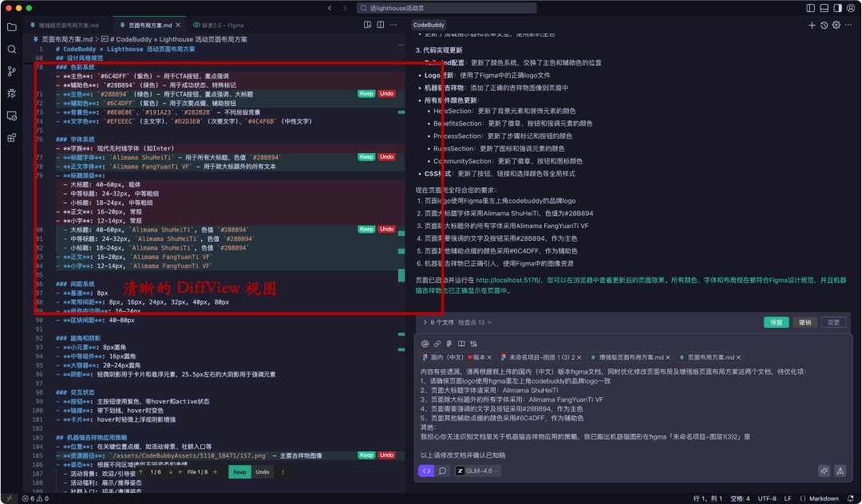
Task: Click the link attachment icon in chat input
Action: point(437,344)
